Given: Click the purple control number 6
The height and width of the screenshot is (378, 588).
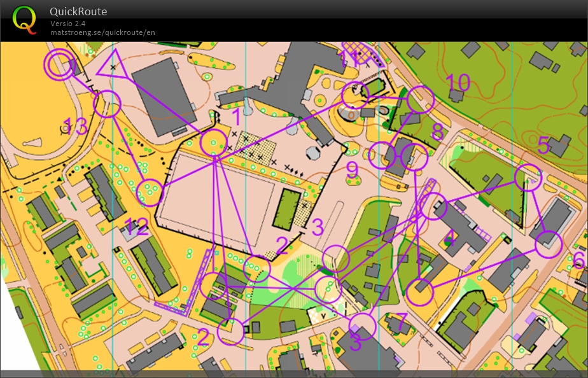Looking at the screenshot, I should point(578,260).
